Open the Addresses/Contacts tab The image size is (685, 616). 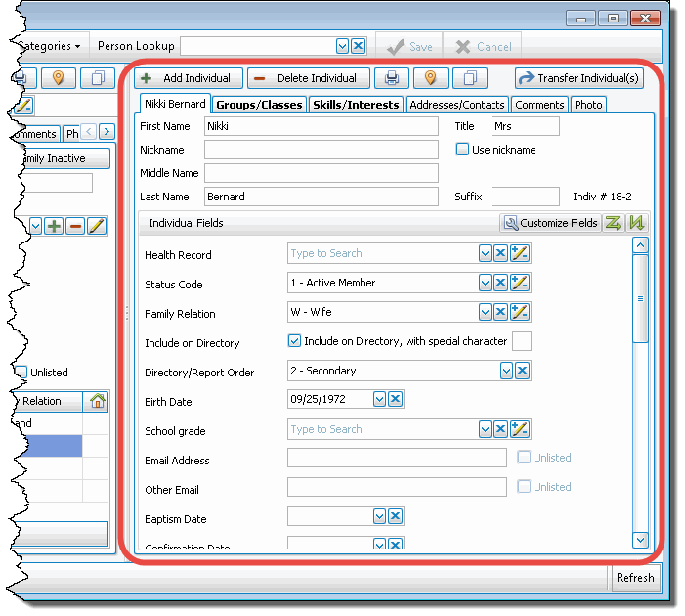(457, 105)
